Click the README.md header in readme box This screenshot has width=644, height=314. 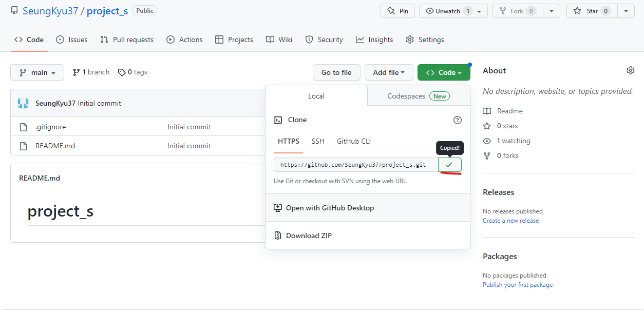(40, 178)
